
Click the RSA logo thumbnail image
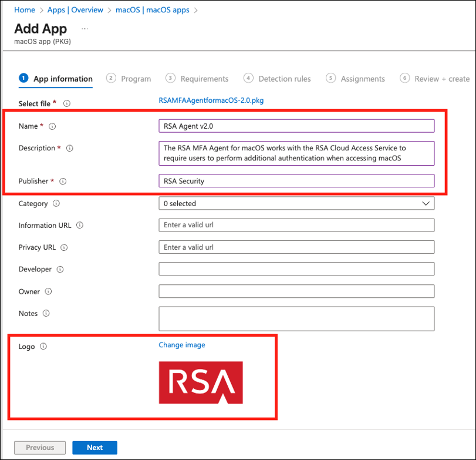(201, 382)
